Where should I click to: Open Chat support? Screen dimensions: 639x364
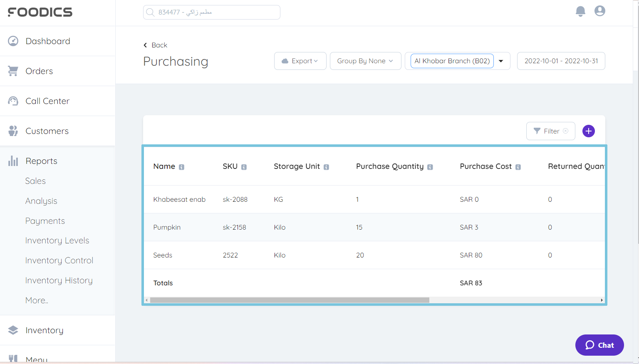click(x=599, y=345)
